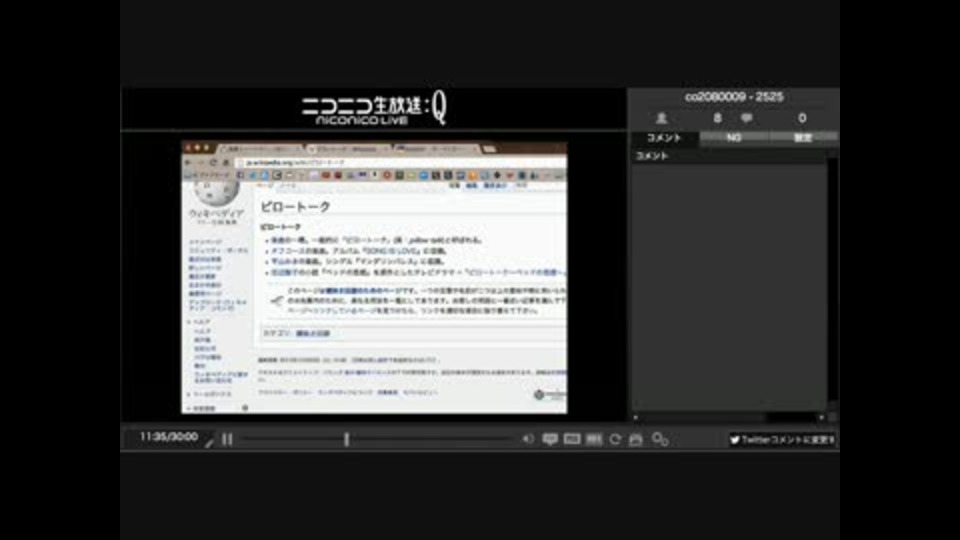Click the 11:35/30:00 elapsed time display
This screenshot has height=540, width=960.
click(168, 437)
